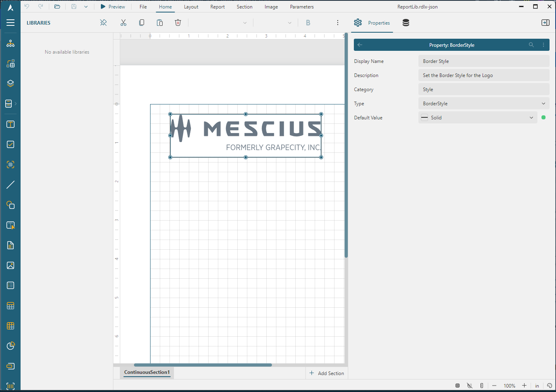Click the Copy icon
This screenshot has width=556, height=392.
(x=142, y=23)
